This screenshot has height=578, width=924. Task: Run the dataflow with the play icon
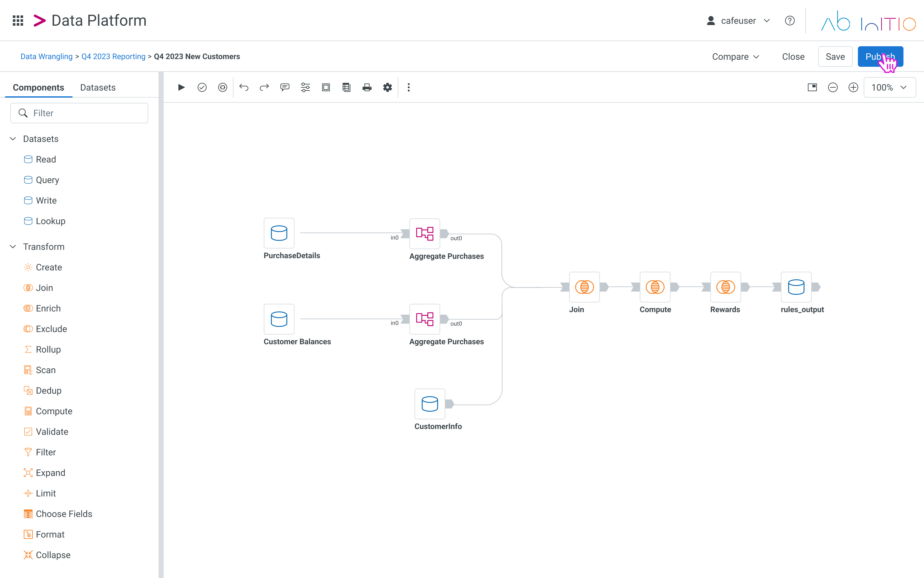[x=181, y=88]
